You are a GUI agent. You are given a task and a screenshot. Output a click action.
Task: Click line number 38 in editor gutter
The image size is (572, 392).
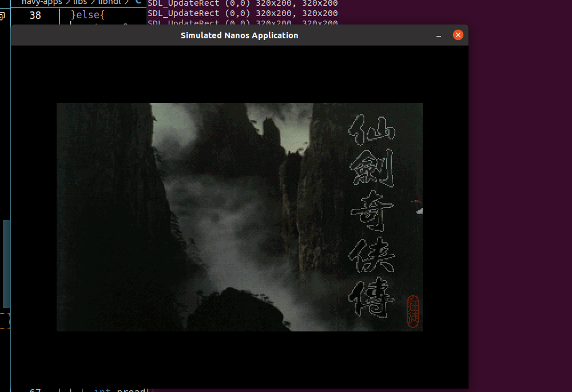click(35, 15)
